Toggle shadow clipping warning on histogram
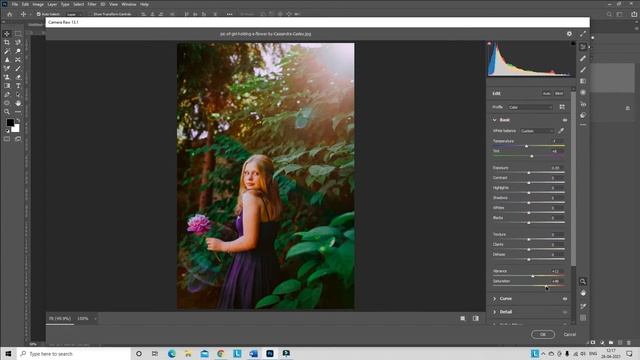This screenshot has width=640, height=360. point(489,43)
